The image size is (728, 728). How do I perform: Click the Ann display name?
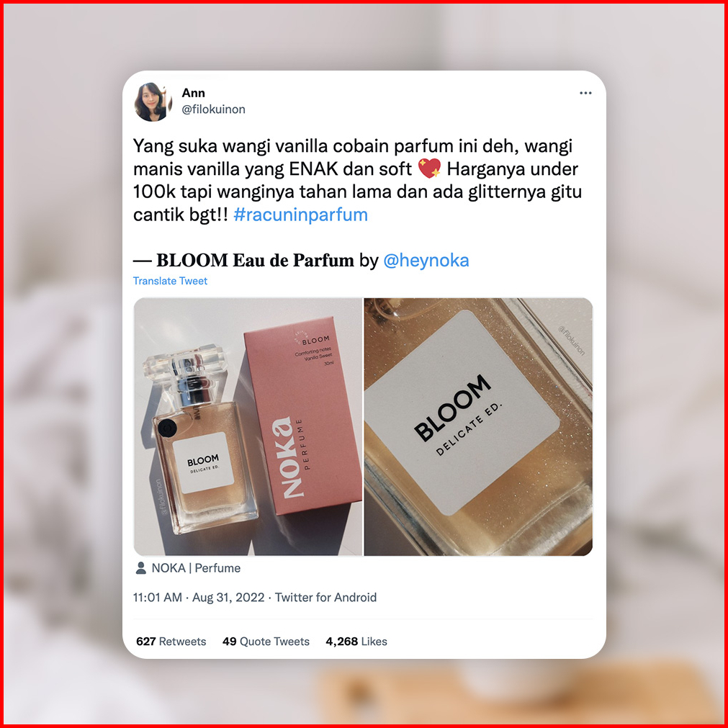pos(193,93)
